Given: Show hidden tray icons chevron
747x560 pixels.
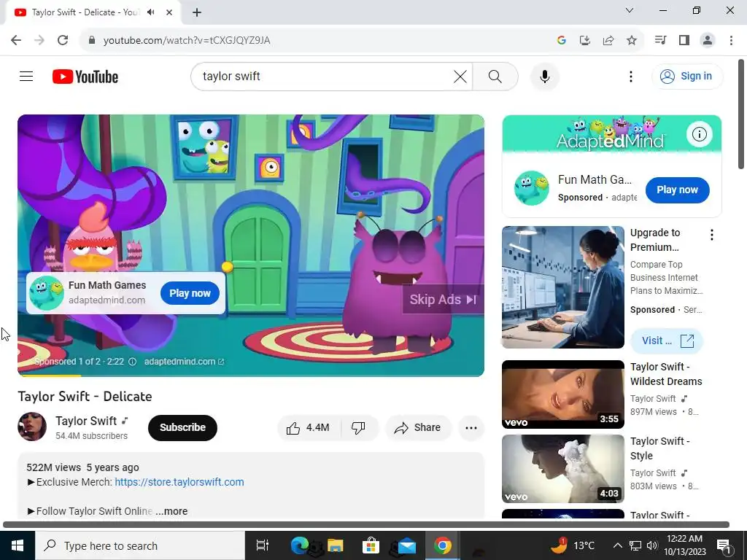Looking at the screenshot, I should [617, 545].
